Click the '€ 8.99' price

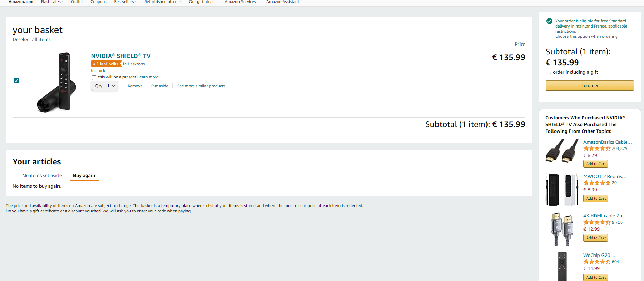590,190
